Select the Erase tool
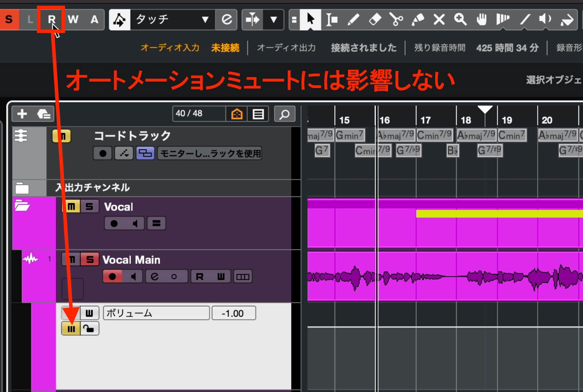Viewport: 583px width, 392px height. click(x=375, y=19)
